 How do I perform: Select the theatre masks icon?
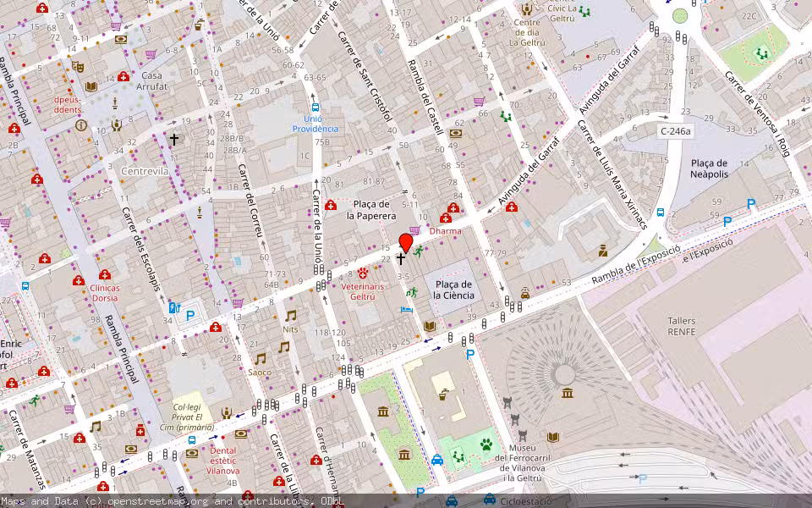pyautogui.click(x=78, y=66)
